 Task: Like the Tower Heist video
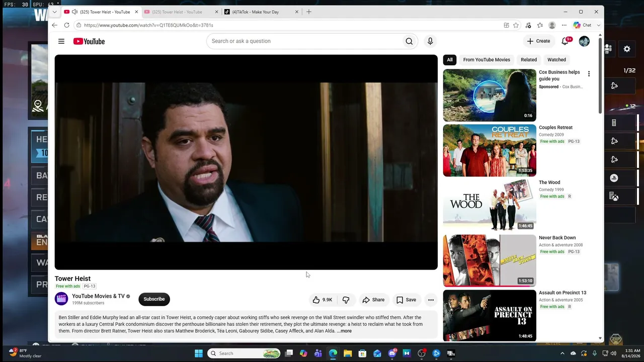pos(322,300)
